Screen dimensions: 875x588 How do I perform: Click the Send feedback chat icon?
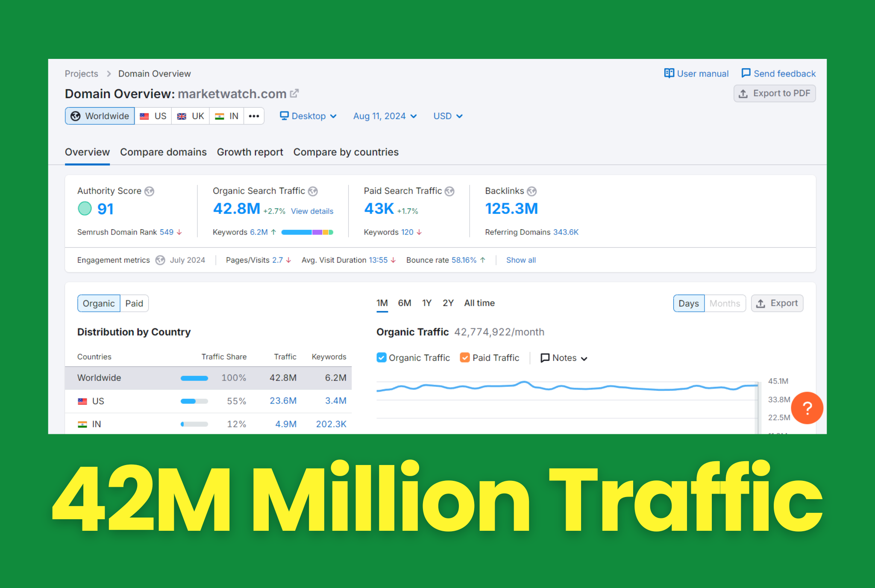coord(746,73)
